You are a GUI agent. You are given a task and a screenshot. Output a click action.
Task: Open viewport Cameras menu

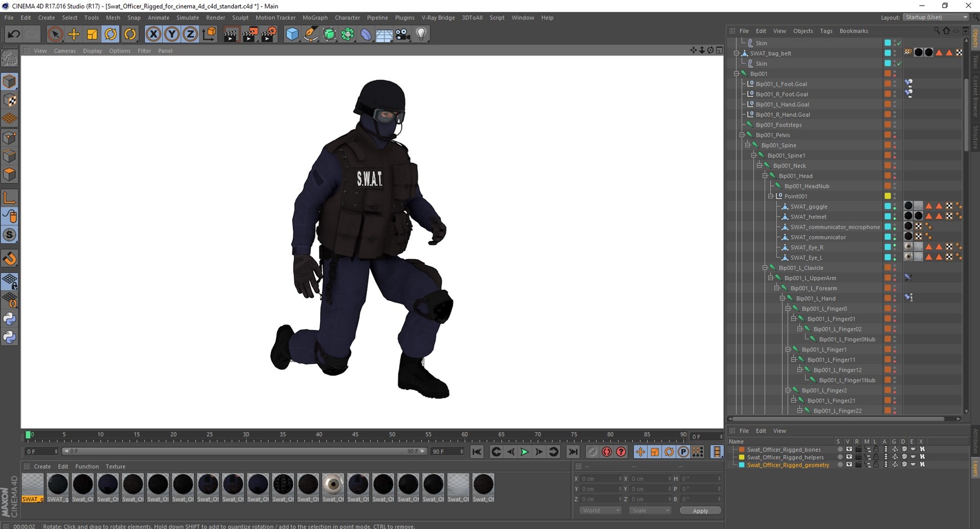point(65,51)
